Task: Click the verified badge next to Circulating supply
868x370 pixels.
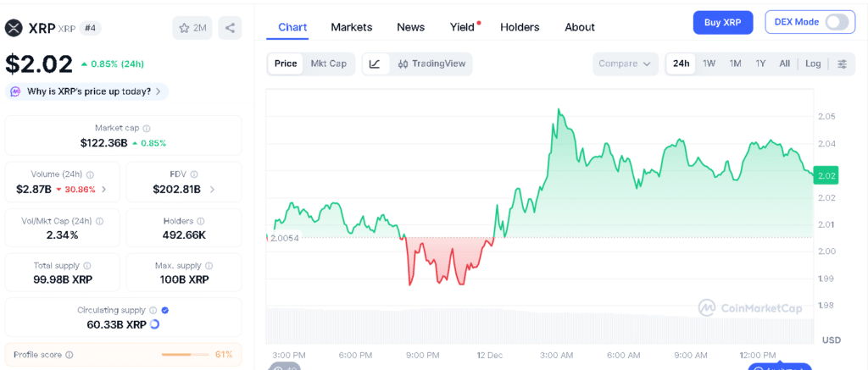Action: coord(165,310)
